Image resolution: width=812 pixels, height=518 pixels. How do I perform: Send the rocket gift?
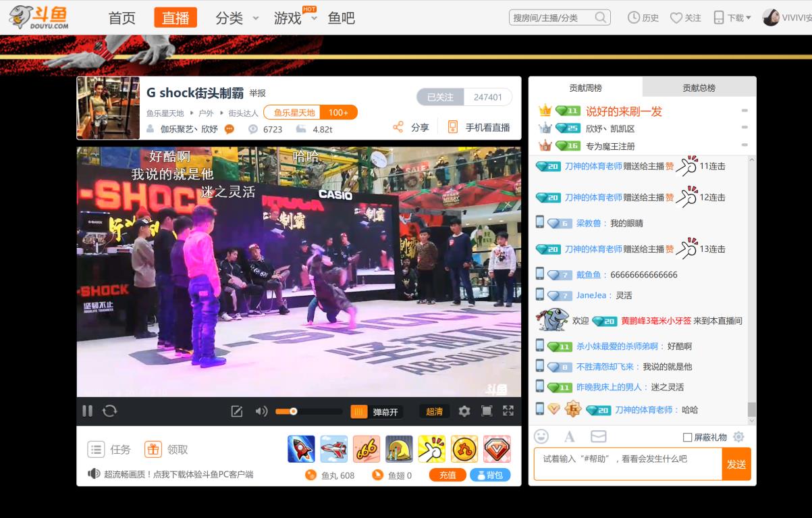(x=301, y=449)
